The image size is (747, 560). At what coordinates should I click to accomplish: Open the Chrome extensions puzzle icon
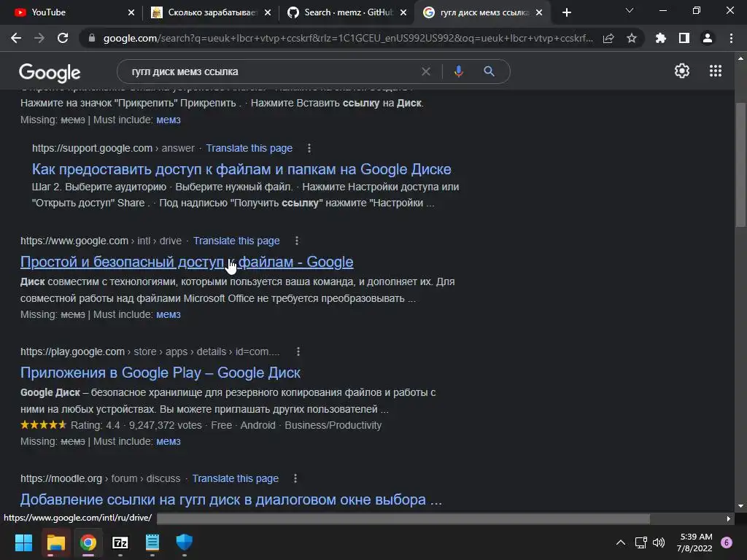click(x=661, y=38)
